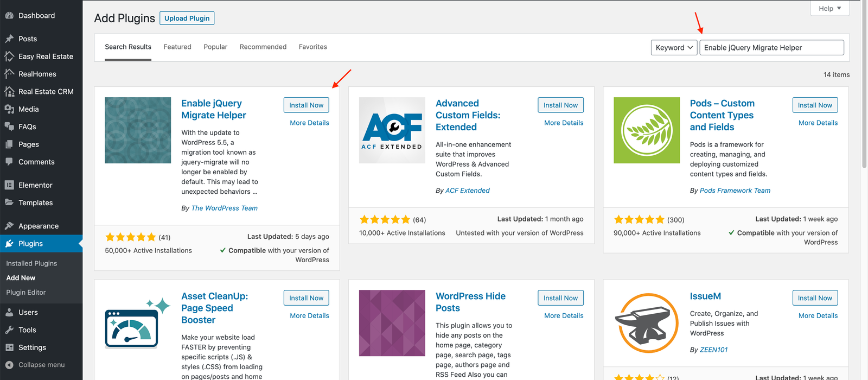View More Details for Advanced Custom Fields: Extended
This screenshot has height=380, width=868.
tap(564, 123)
